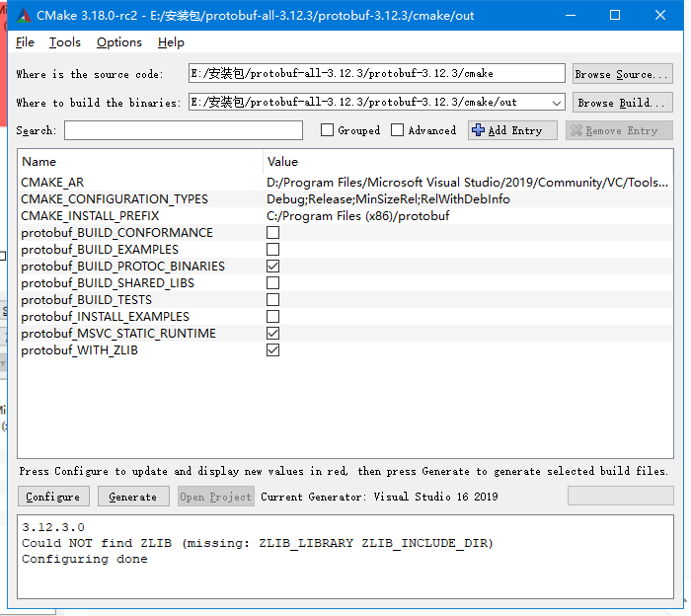Click the Search input field

coord(184,130)
